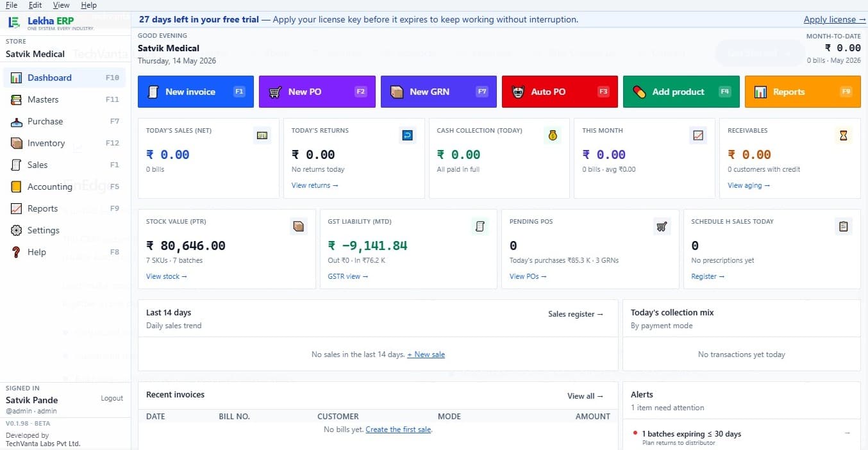This screenshot has width=868, height=450.
Task: Click the Help question mark icon
Action: (16, 252)
